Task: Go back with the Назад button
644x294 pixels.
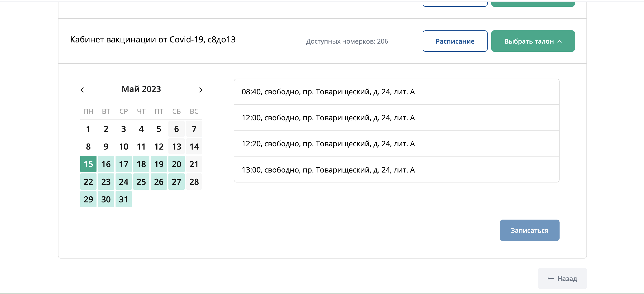Action: pos(562,278)
